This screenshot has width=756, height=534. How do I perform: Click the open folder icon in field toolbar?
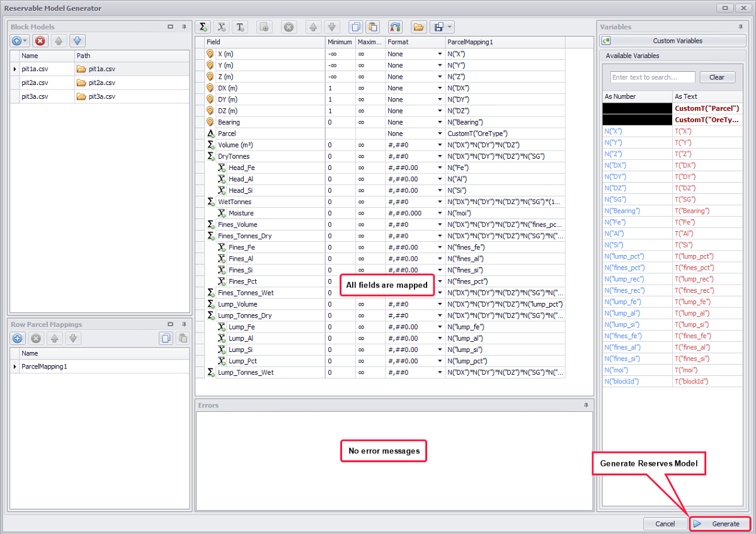pos(418,27)
